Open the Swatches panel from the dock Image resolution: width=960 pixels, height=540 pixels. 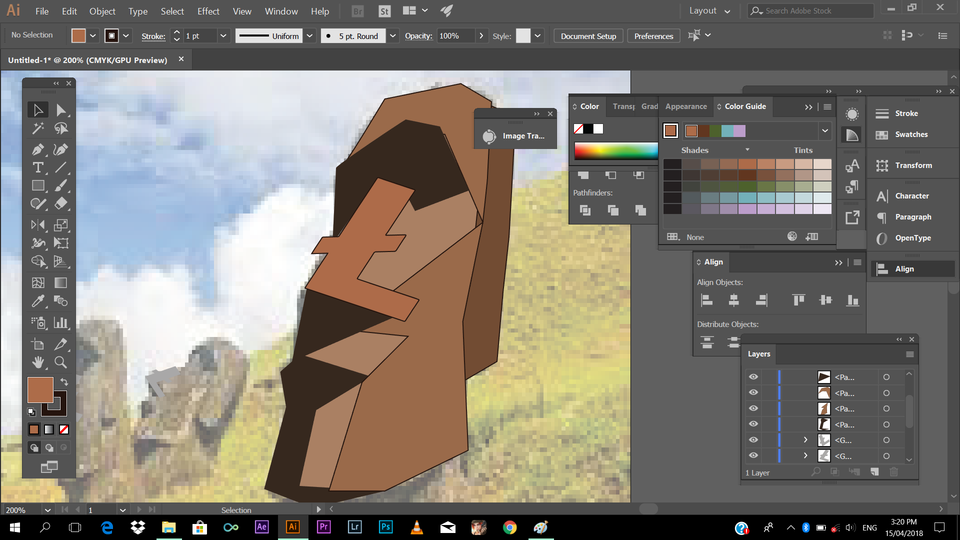(911, 134)
